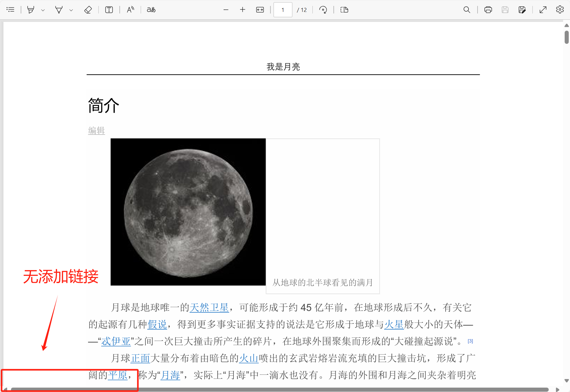The image size is (570, 392).
Task: Start Read Aloud for the document
Action: 130,10
